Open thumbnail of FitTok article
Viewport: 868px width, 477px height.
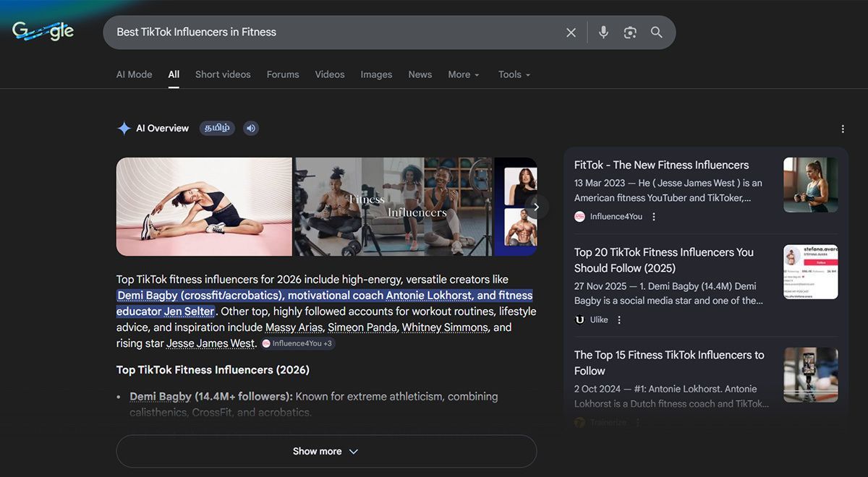(x=810, y=185)
